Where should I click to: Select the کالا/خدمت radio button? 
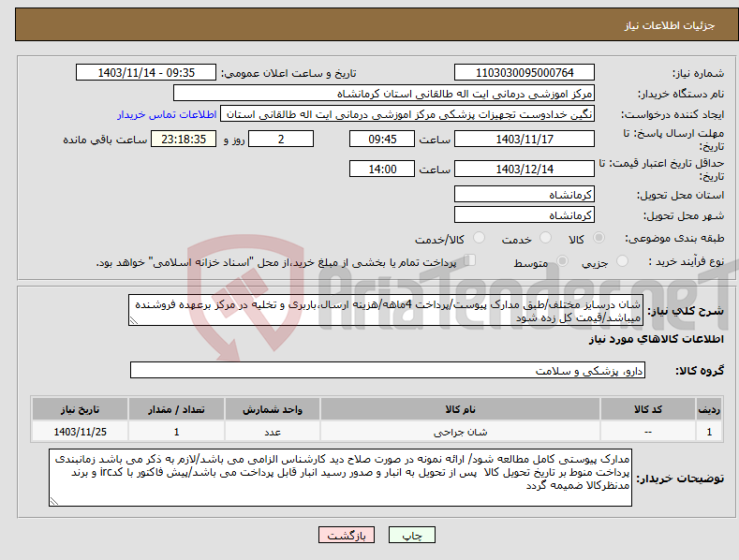point(479,238)
